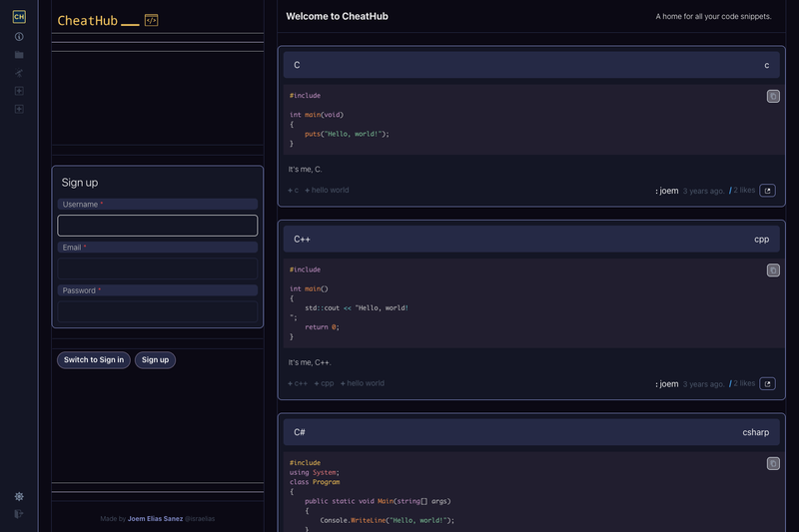The image size is (799, 532).
Task: Click the '+ c' tag on C snippet
Action: (x=293, y=190)
